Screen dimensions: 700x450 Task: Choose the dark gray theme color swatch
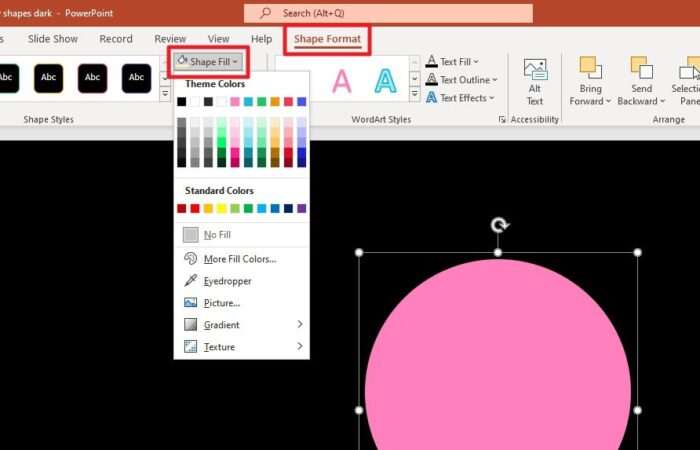[x=208, y=102]
